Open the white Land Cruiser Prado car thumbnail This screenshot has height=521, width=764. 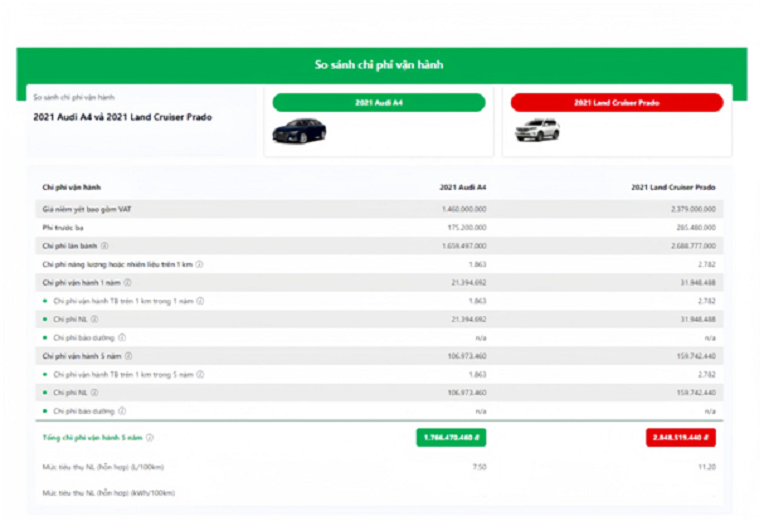click(x=537, y=130)
